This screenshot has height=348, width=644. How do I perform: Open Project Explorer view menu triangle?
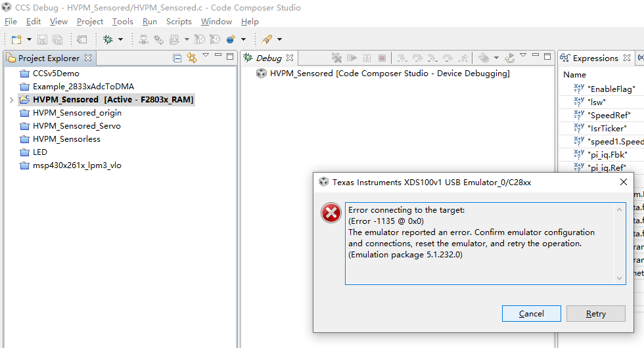click(206, 55)
